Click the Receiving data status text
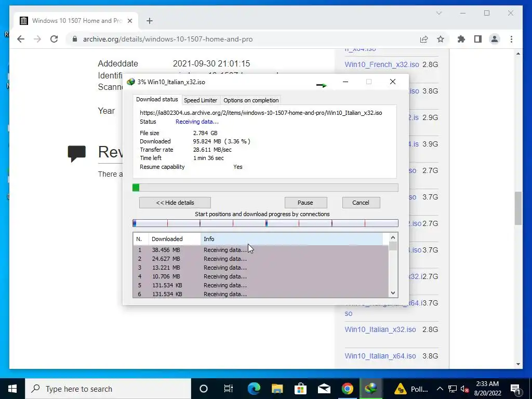The image size is (532, 399). [197, 122]
